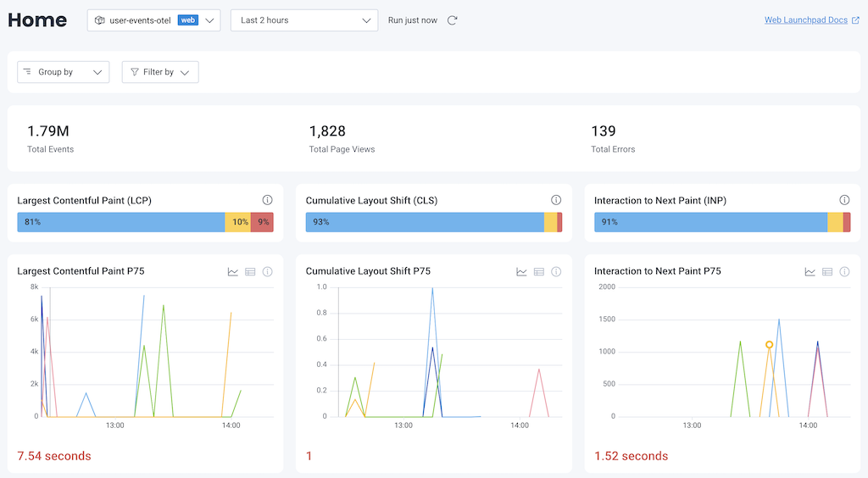
Task: Click the blue 91% segment of the INP bar
Action: pyautogui.click(x=711, y=222)
